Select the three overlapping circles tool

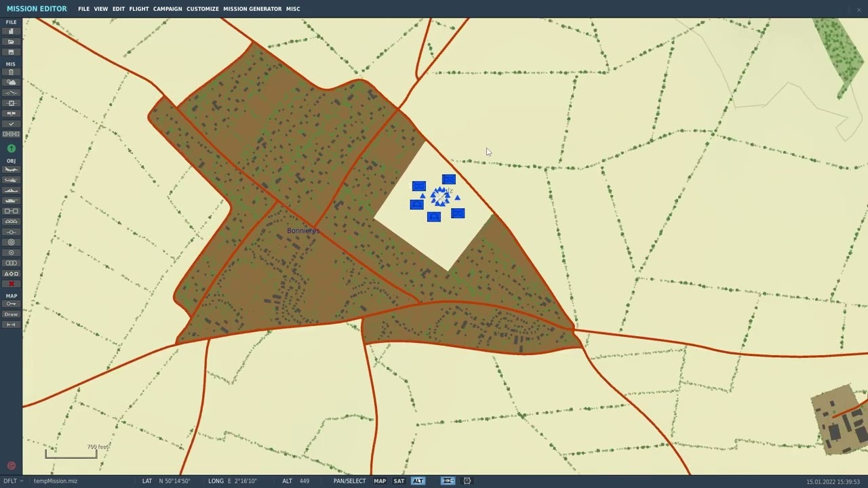(x=11, y=263)
